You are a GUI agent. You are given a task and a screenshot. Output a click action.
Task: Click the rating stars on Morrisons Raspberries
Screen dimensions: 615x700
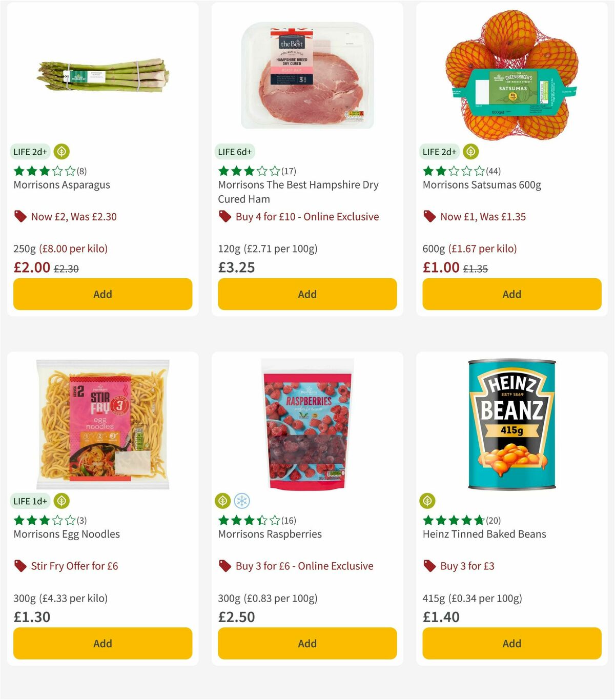click(249, 520)
